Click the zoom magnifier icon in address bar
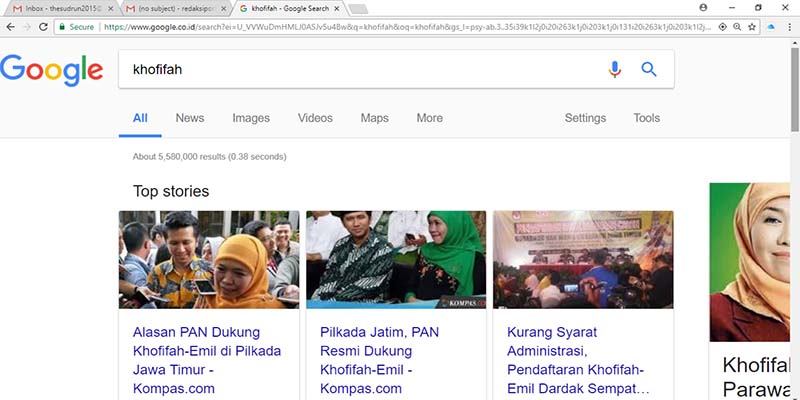This screenshot has height=400, width=800. [737, 27]
